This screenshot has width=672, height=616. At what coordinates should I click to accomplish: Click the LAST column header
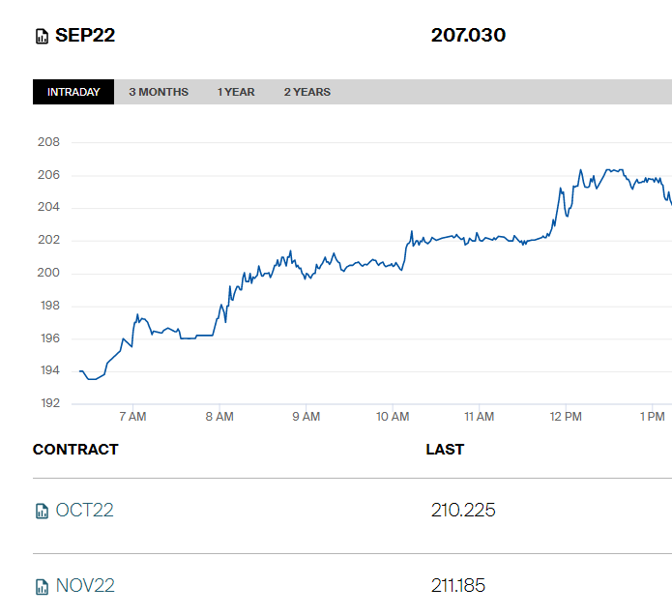pyautogui.click(x=445, y=449)
